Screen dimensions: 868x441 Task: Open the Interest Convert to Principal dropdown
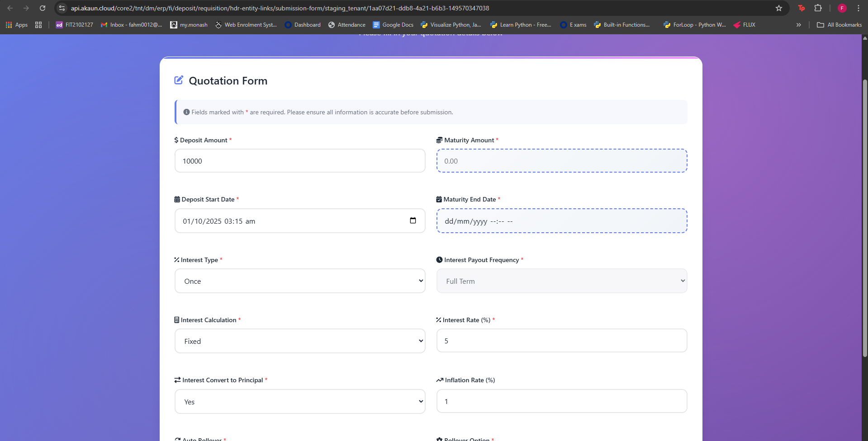tap(300, 402)
